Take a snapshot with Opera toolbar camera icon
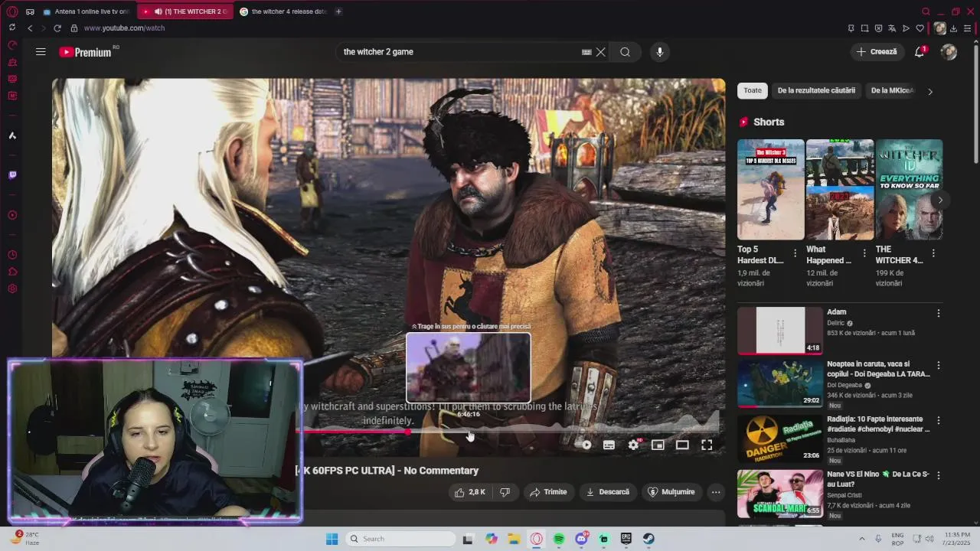This screenshot has width=980, height=551. (864, 28)
